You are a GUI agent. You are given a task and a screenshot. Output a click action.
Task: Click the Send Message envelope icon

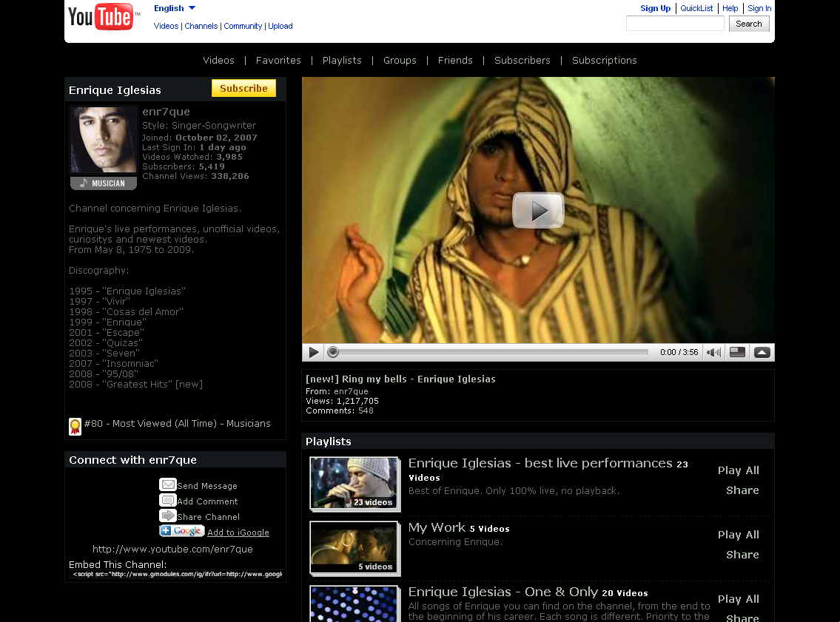[168, 484]
